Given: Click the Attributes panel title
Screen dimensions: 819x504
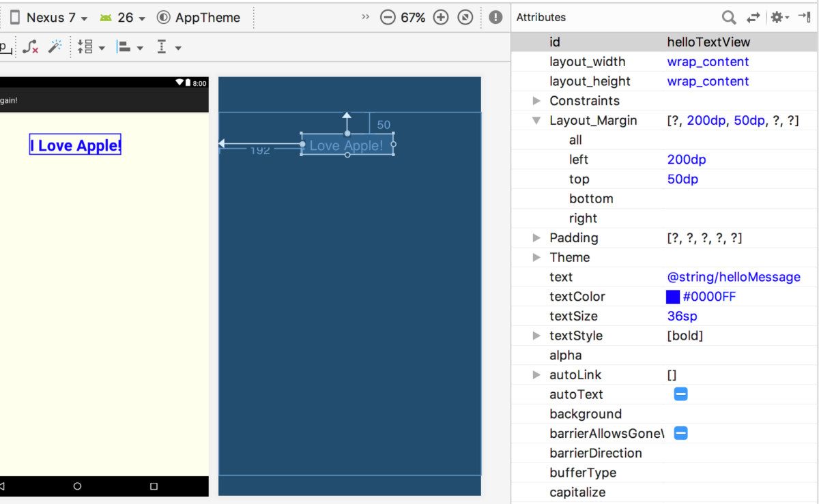Looking at the screenshot, I should coord(541,18).
